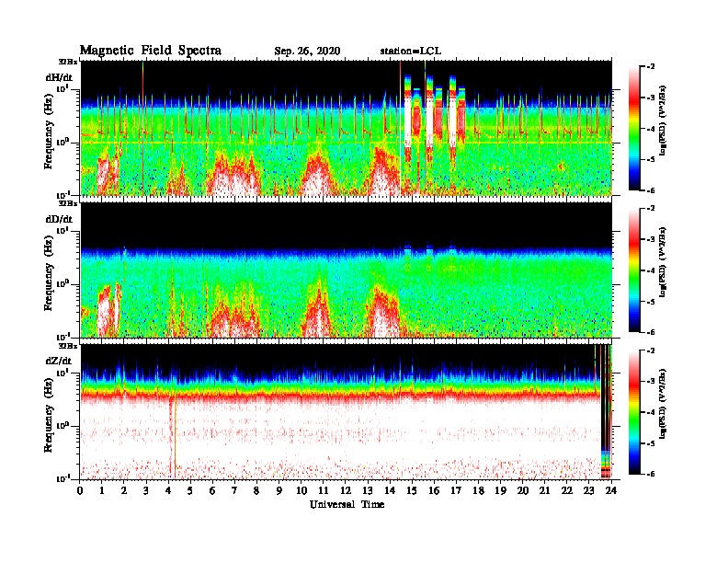Click hour 18 on the Universal Time axis

click(479, 491)
